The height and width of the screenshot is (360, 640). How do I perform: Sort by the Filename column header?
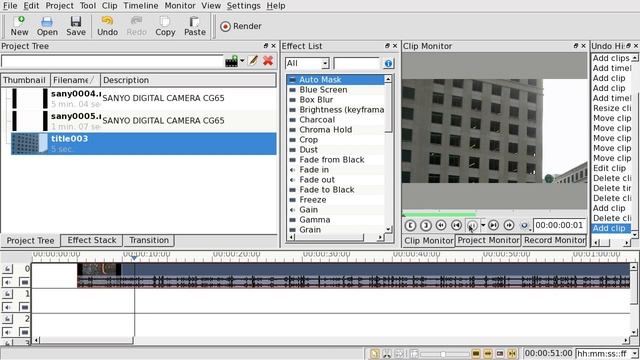(75, 80)
